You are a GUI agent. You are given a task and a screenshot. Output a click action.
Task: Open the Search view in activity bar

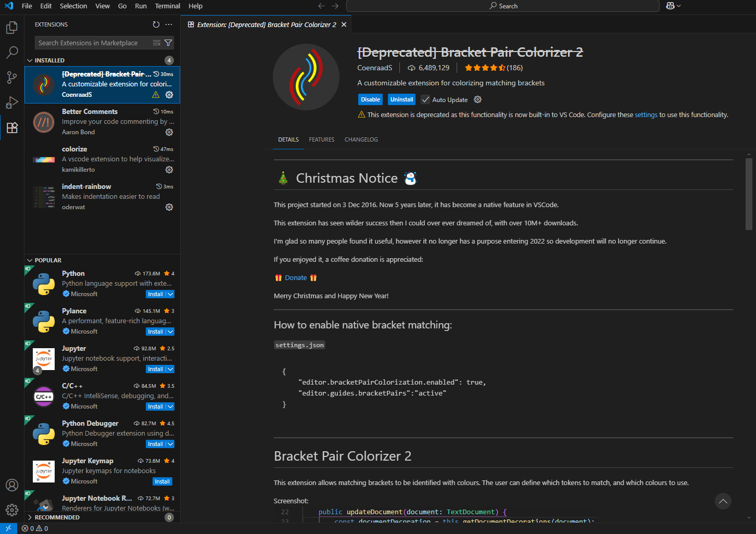click(x=12, y=52)
